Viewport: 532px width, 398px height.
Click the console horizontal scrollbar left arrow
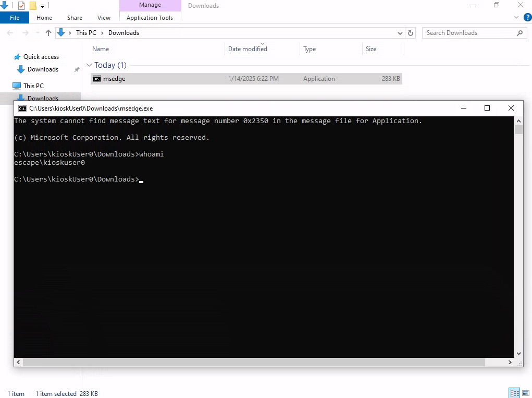tap(18, 363)
